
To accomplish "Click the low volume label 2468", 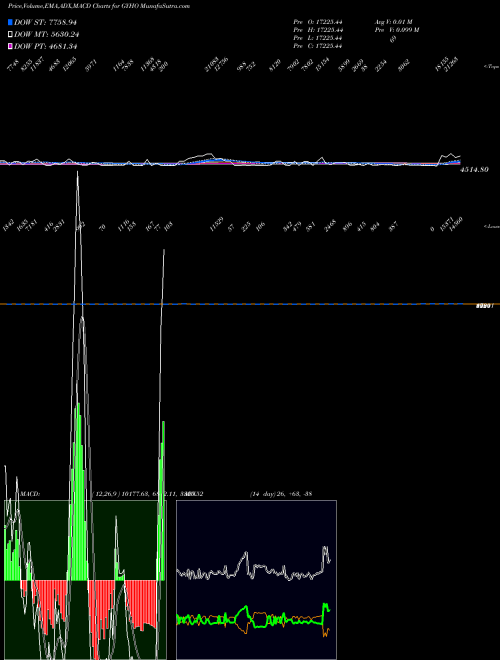I will point(330,226).
